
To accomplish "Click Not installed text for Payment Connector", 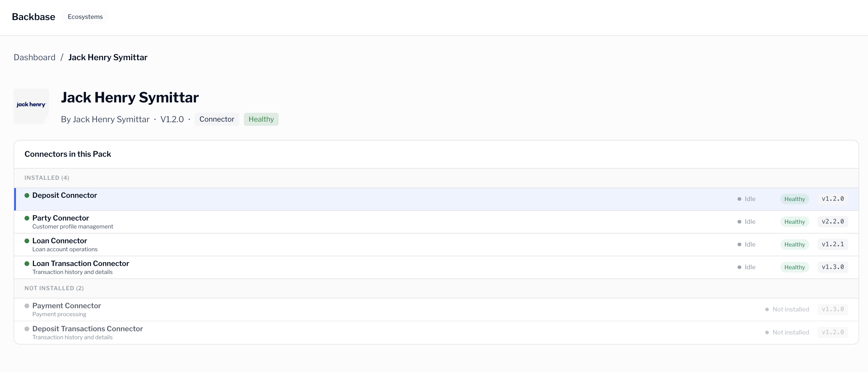I will 791,309.
